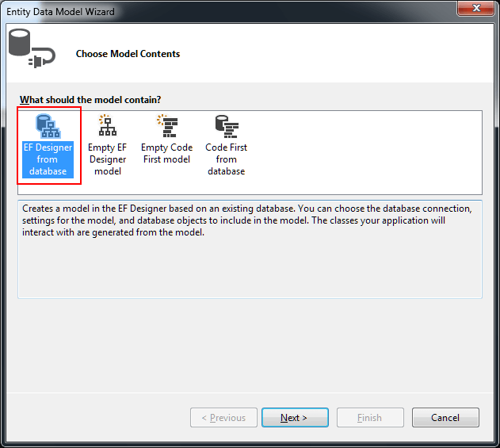Screen dimensions: 500x448
Task: Click the 'Choose Model Contents' heading
Action: [128, 54]
